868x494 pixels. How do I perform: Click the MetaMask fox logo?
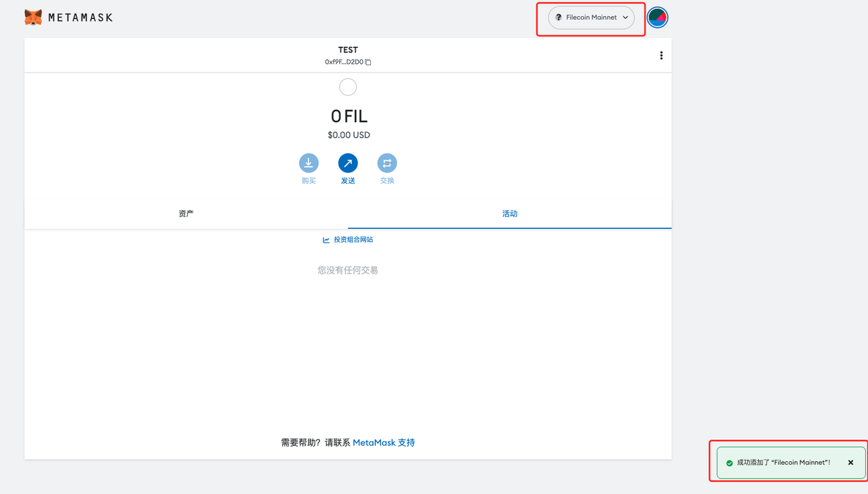pyautogui.click(x=33, y=17)
